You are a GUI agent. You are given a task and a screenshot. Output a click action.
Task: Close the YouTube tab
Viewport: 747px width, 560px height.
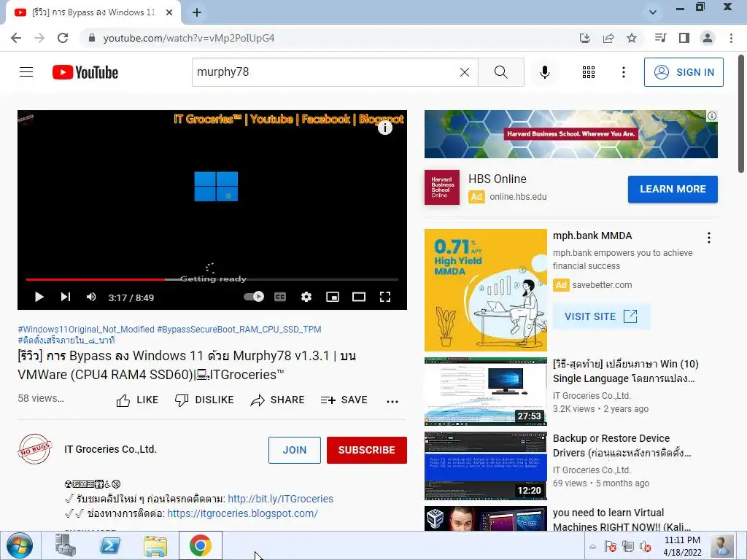point(169,12)
